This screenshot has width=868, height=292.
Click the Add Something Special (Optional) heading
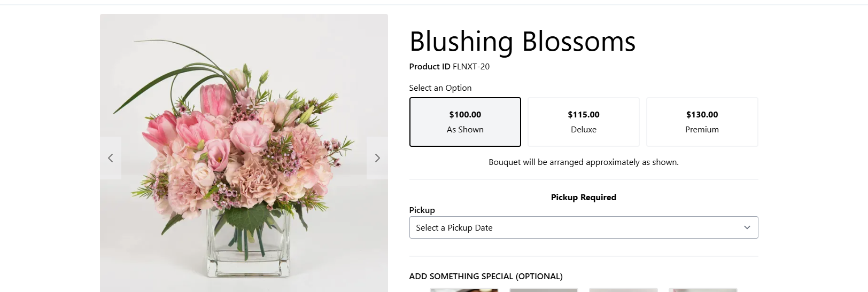click(486, 277)
